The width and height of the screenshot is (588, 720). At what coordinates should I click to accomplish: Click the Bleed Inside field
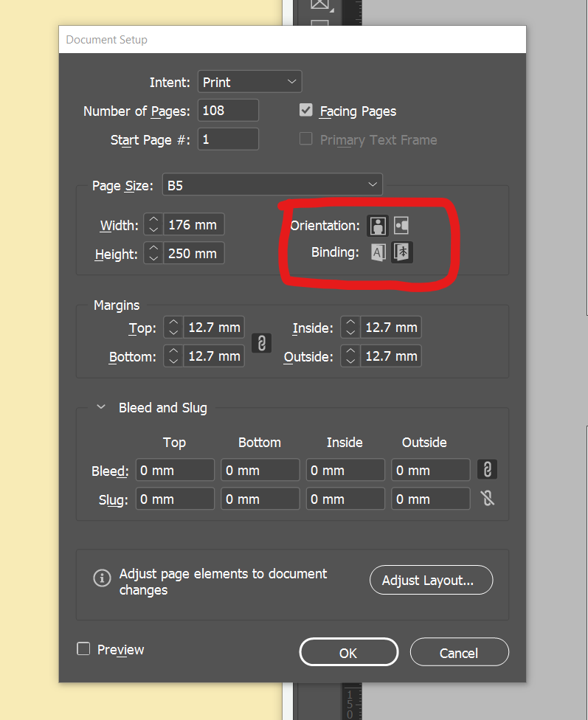click(x=345, y=470)
